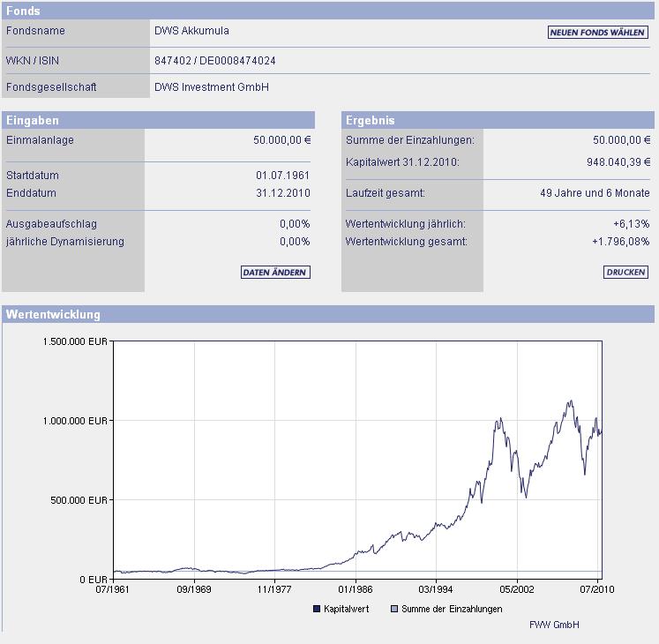Screen dimensions: 659x644
Task: Click the Laufzeit gesamt label
Action: coord(385,193)
